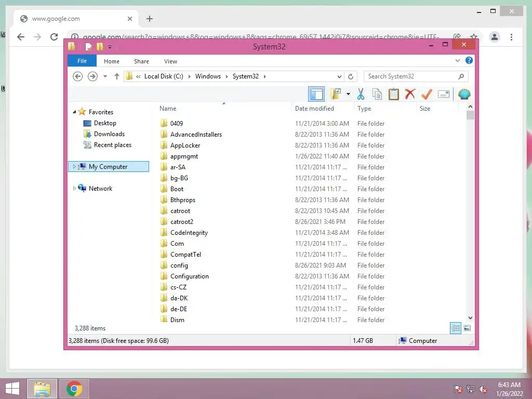This screenshot has width=532, height=399.
Task: Switch to details view layout button
Action: tap(456, 328)
